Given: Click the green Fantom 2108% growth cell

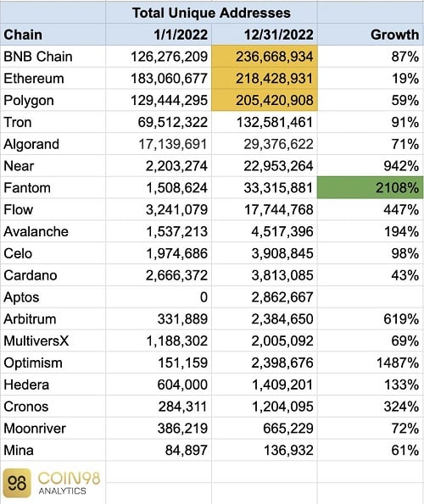Looking at the screenshot, I should 371,188.
